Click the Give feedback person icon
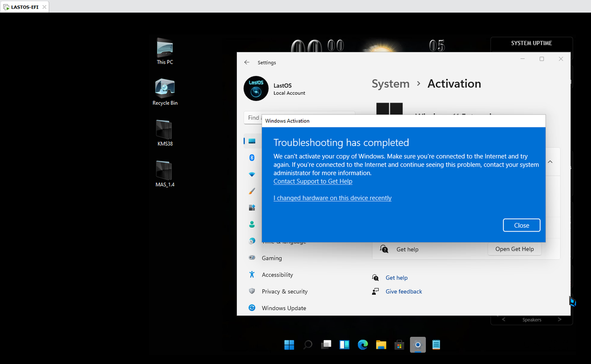The image size is (591, 364). click(x=375, y=292)
